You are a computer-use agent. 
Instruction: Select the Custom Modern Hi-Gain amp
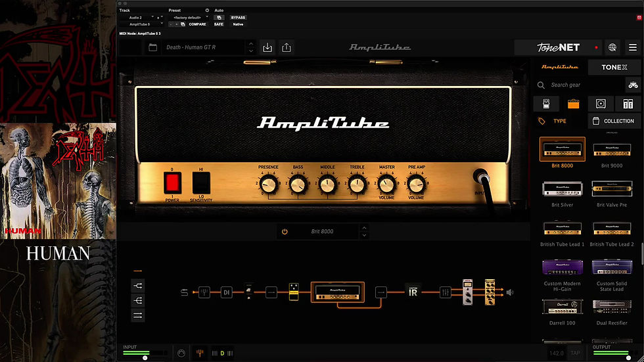pos(563,267)
